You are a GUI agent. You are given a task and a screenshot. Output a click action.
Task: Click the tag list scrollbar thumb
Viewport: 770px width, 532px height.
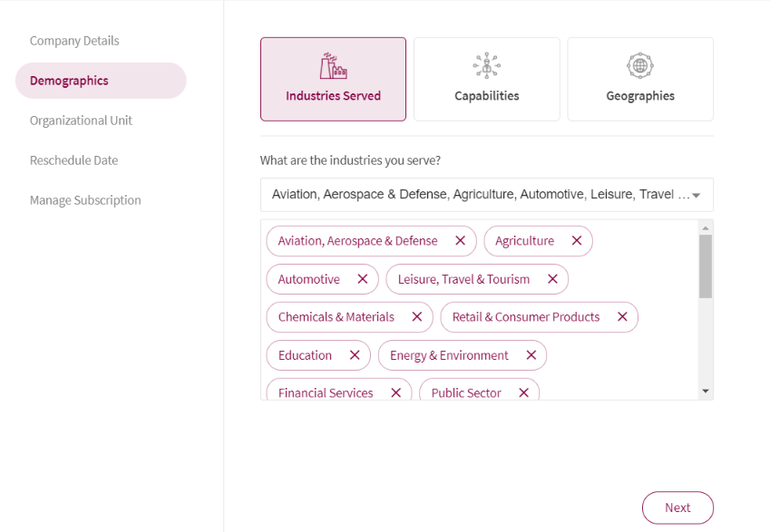click(706, 266)
